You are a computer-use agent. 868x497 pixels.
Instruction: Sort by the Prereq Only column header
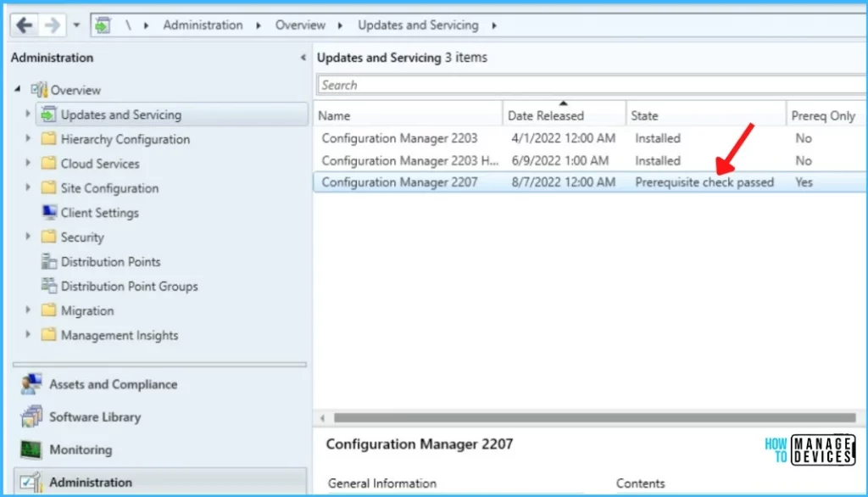click(826, 115)
